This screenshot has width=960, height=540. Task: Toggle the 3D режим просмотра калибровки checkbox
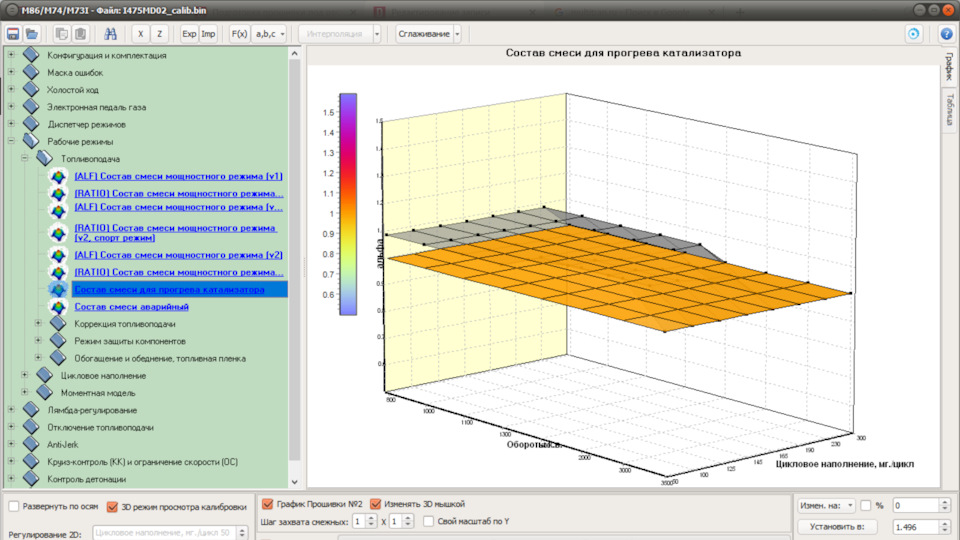pyautogui.click(x=112, y=507)
